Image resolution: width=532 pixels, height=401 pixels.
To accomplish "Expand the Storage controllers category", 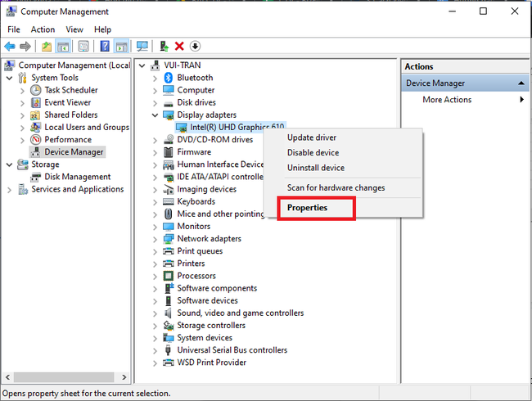I will point(155,326).
